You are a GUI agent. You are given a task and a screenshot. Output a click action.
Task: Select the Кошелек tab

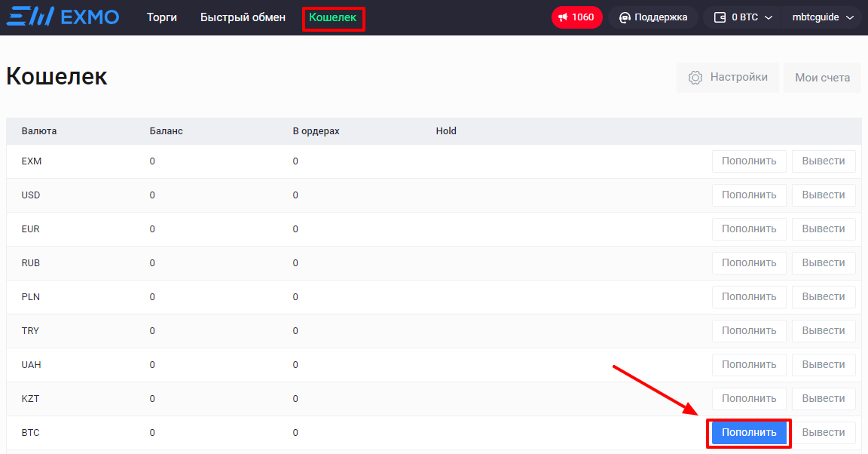pyautogui.click(x=332, y=17)
